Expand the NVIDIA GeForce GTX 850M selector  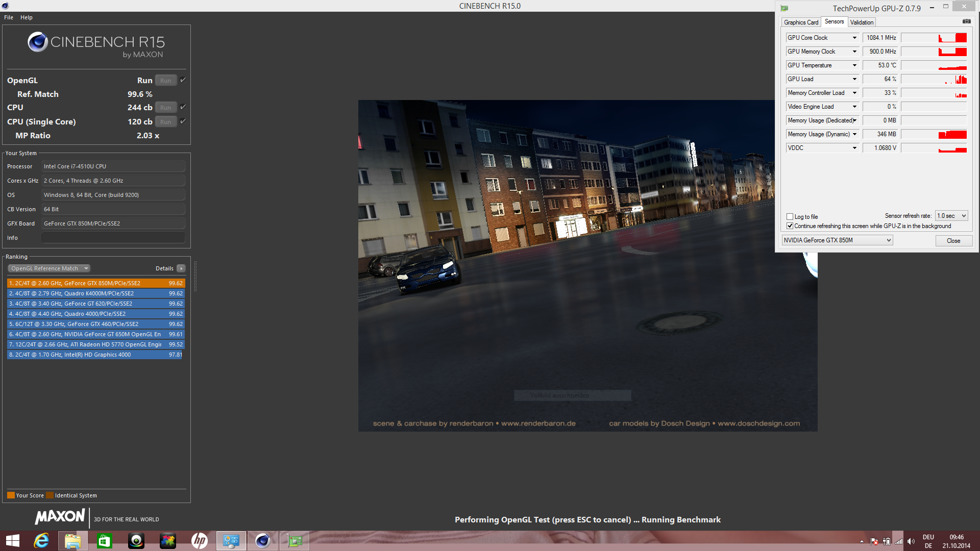[x=837, y=240]
